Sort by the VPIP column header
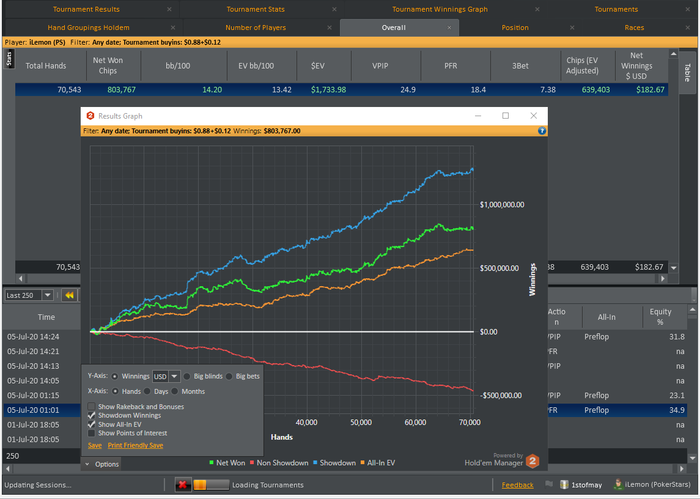Screen dimensions: 700x499 pos(380,66)
